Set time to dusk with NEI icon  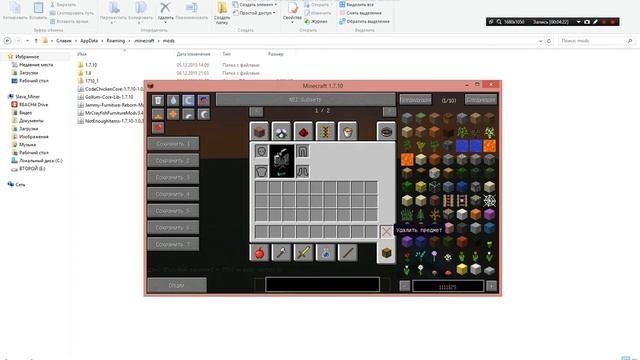pos(188,114)
